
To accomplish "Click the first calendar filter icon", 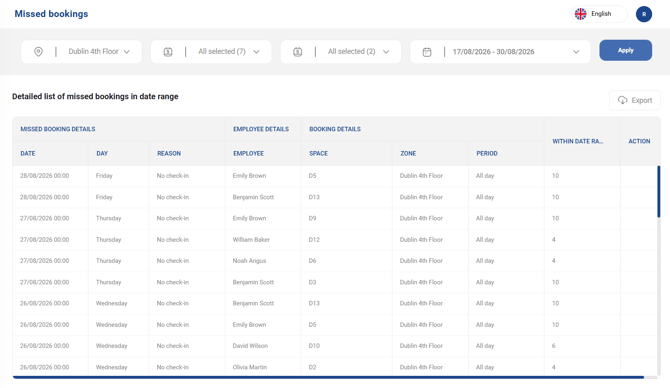I will coord(168,52).
